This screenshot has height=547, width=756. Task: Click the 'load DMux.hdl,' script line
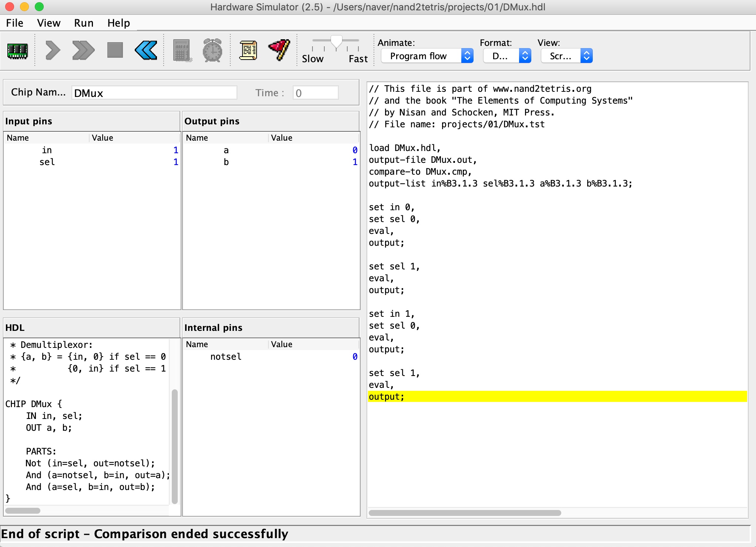[x=405, y=148]
